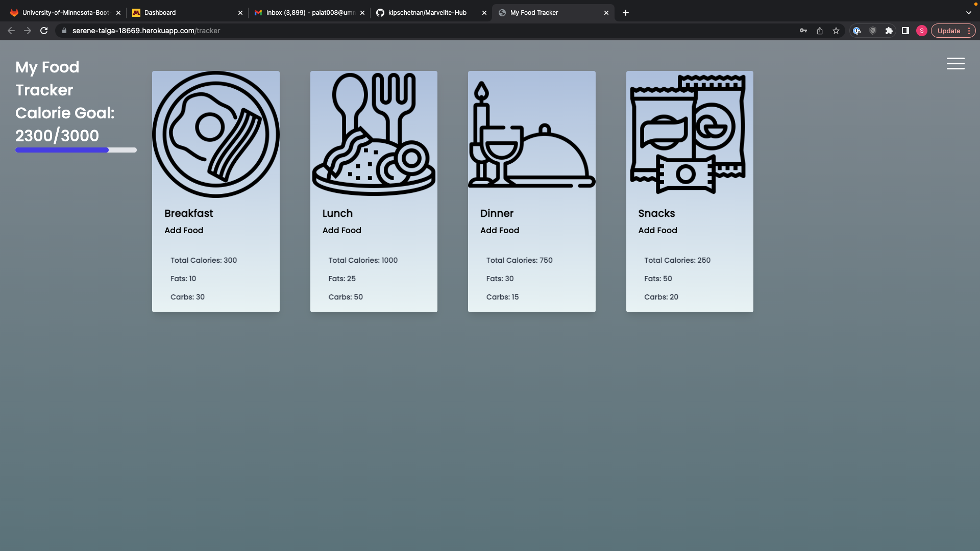Screen dimensions: 980x551
Task: Close the Dashboard tab
Action: pyautogui.click(x=240, y=13)
